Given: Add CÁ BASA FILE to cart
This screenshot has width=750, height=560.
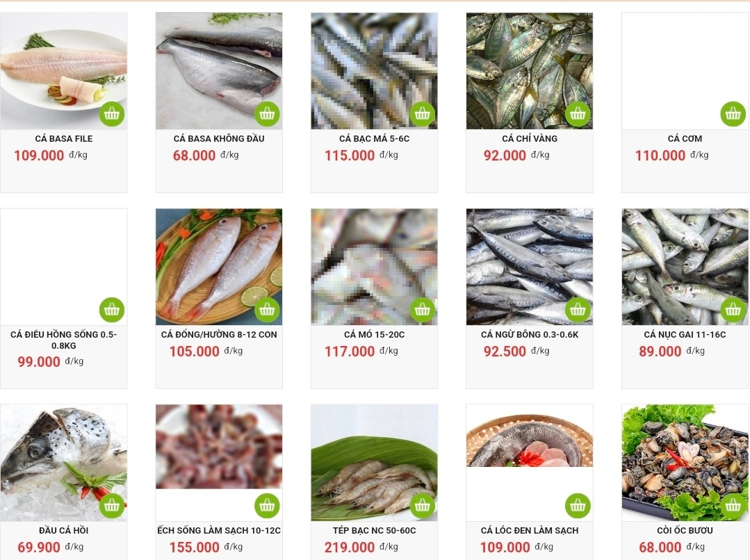Looking at the screenshot, I should pyautogui.click(x=112, y=114).
